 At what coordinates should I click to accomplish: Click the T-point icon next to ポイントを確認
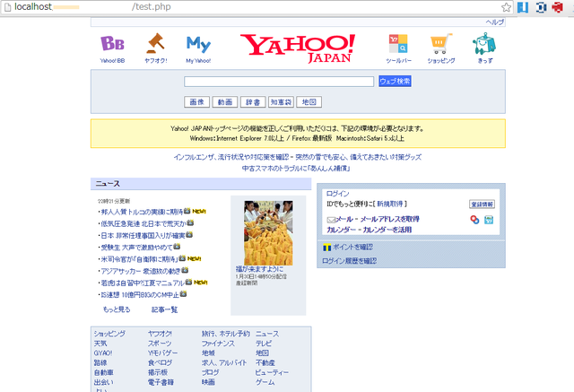click(x=326, y=248)
